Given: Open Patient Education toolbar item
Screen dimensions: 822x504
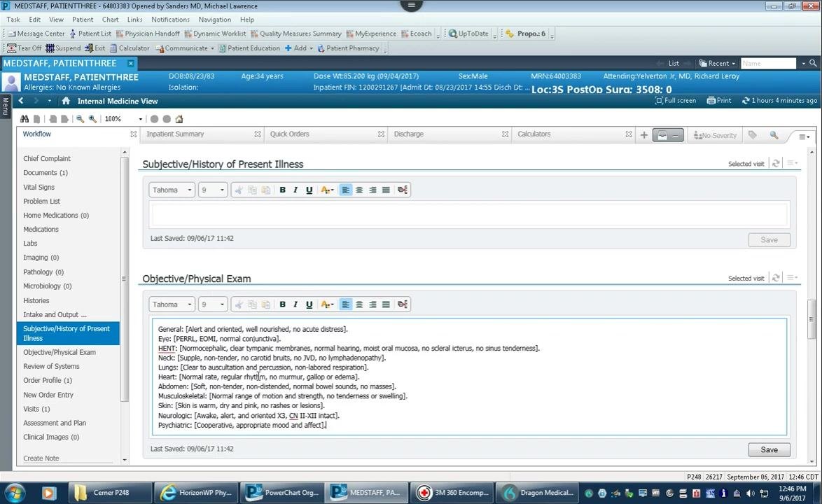Looking at the screenshot, I should tap(249, 48).
